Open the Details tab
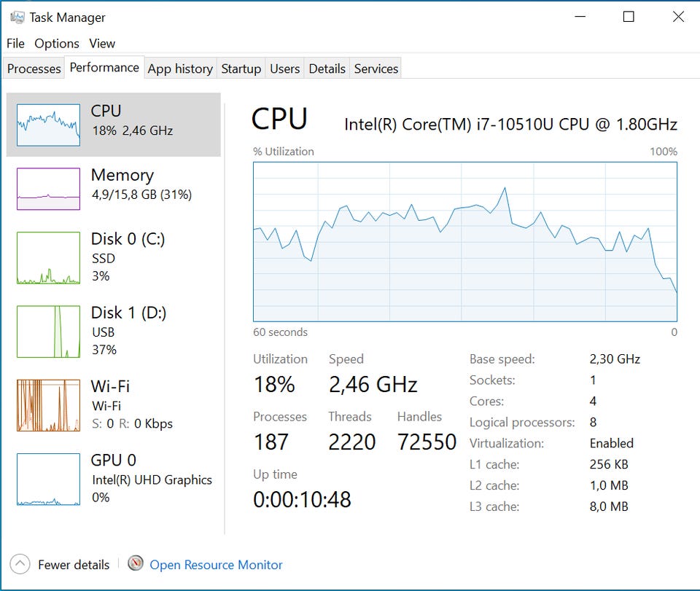This screenshot has height=591, width=700. coord(327,69)
